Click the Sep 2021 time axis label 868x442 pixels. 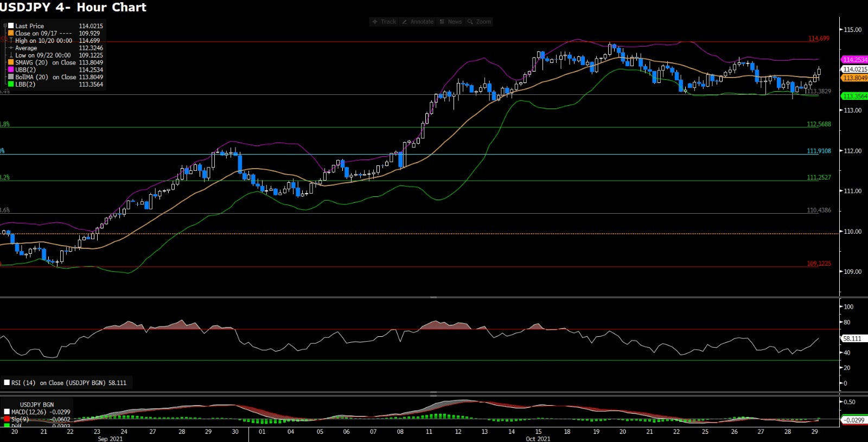pos(110,439)
